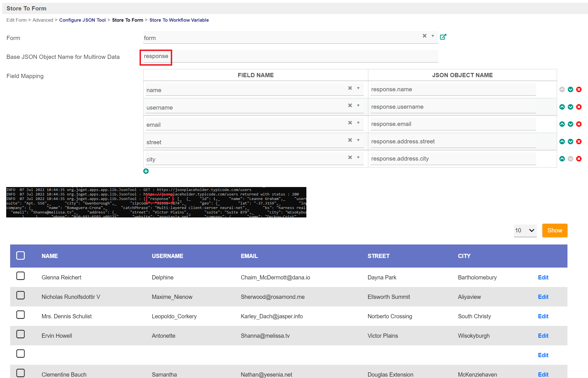The height and width of the screenshot is (378, 588).
Task: Switch to Store To Workflow Variable step
Action: click(179, 20)
